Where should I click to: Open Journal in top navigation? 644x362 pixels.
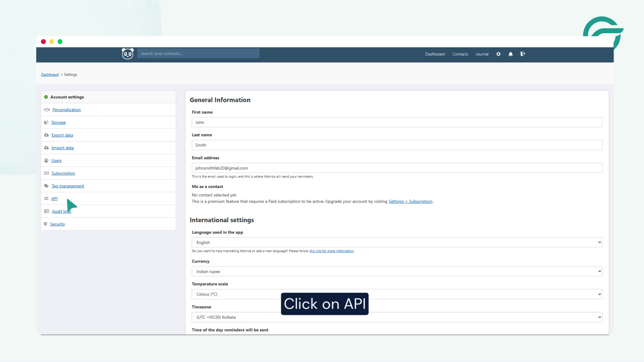[482, 54]
